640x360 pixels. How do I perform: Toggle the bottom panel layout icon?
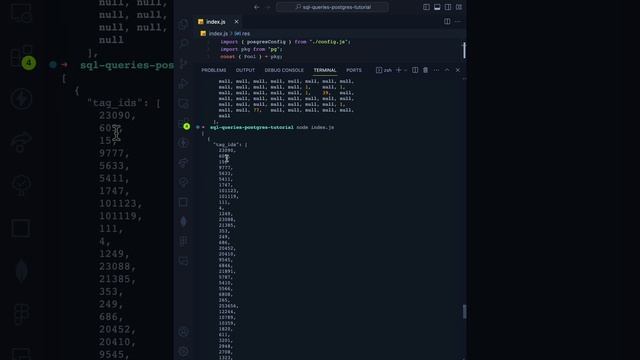(437, 7)
